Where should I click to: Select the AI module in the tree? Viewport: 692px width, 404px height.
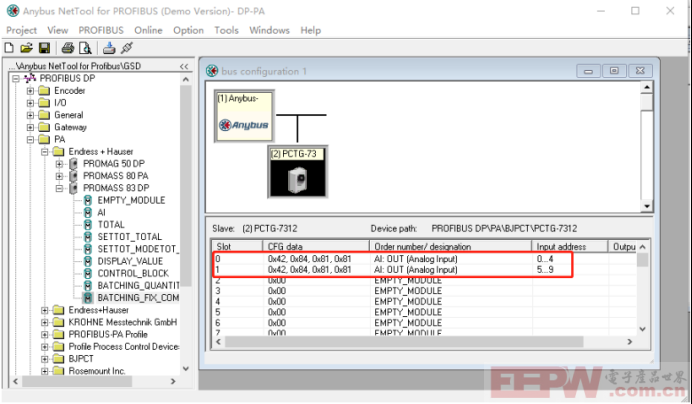click(102, 212)
